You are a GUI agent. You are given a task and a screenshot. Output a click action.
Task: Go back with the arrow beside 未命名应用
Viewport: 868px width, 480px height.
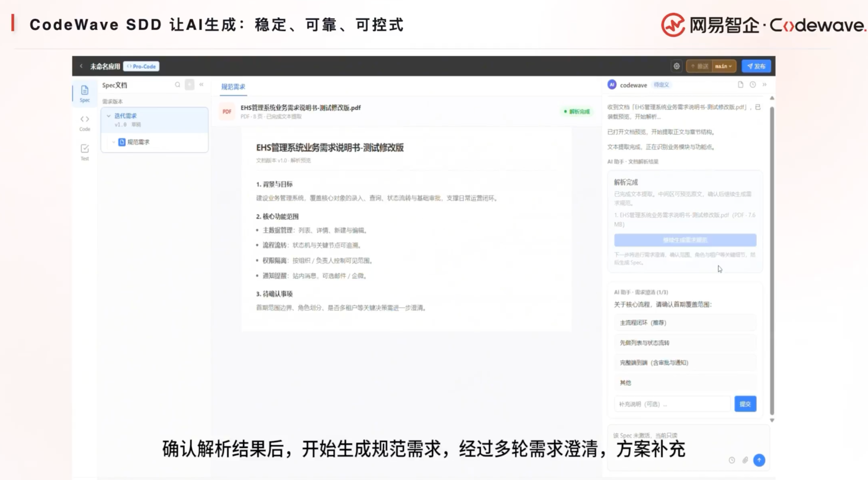(81, 66)
